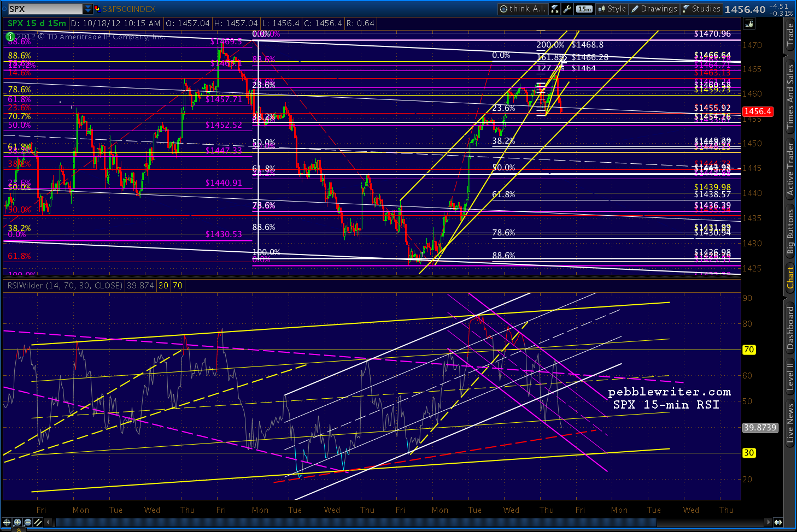Click the R: 0.64 range value readout
The width and height of the screenshot is (797, 532).
360,23
